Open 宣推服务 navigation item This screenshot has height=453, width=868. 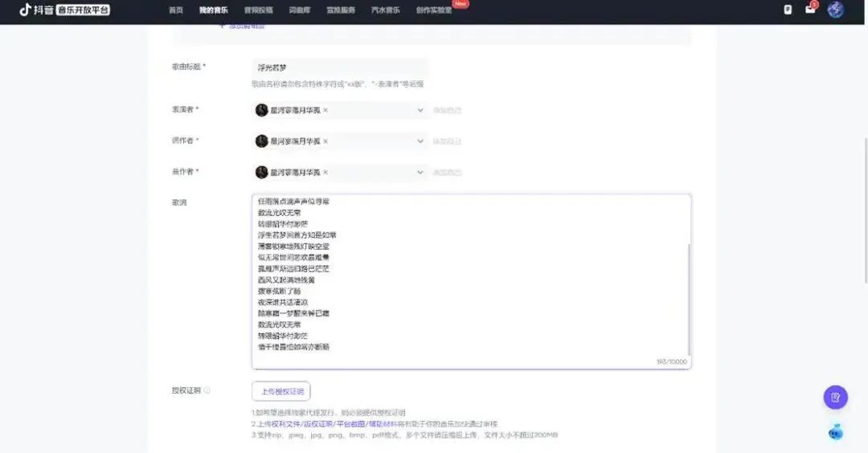click(x=341, y=10)
